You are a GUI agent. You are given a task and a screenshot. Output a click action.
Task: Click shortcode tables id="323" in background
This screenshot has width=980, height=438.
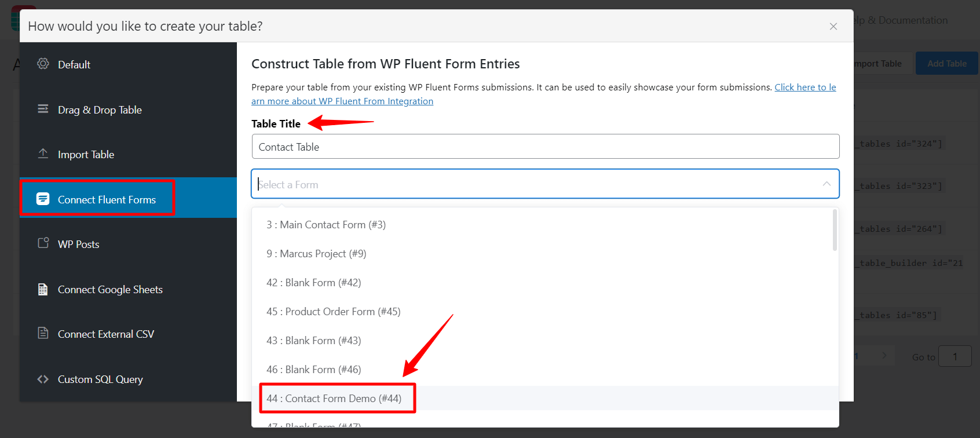899,186
